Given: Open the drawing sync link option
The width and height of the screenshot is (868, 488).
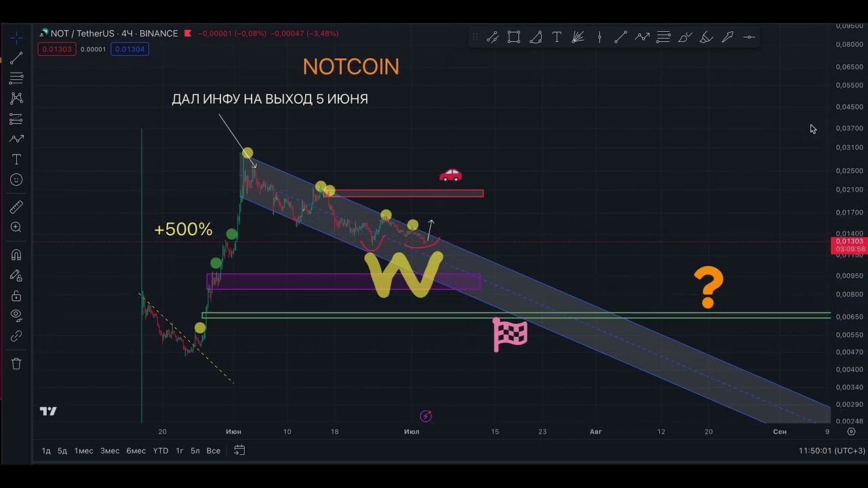Looking at the screenshot, I should [x=16, y=335].
